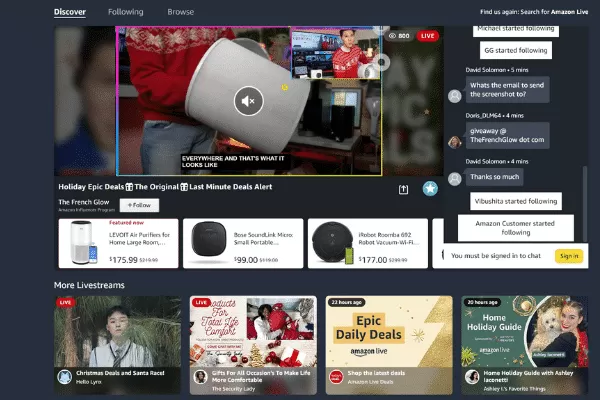Unmute the livestream video
Image resolution: width=600 pixels, height=400 pixels.
click(x=249, y=101)
